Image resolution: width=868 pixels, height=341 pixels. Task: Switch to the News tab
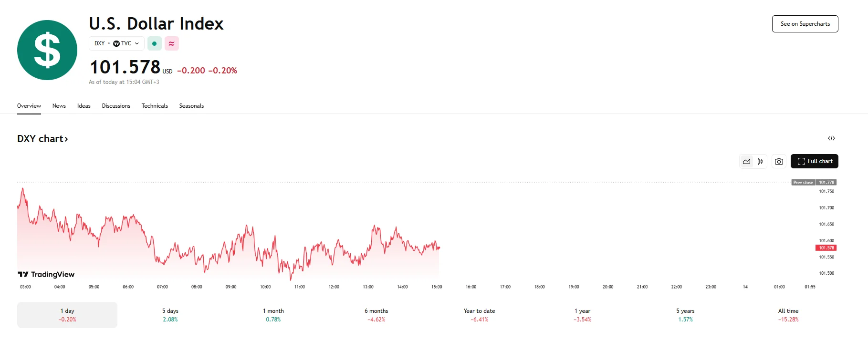tap(59, 106)
